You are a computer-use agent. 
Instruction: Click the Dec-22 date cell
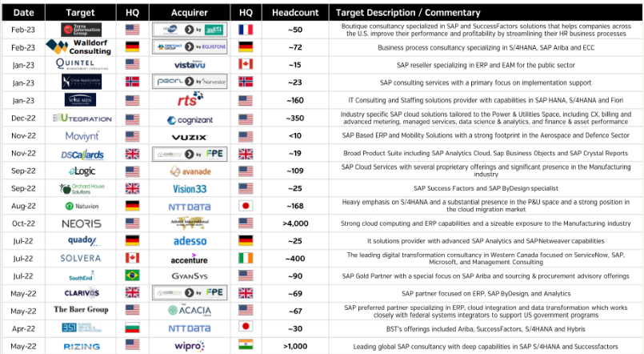23,118
